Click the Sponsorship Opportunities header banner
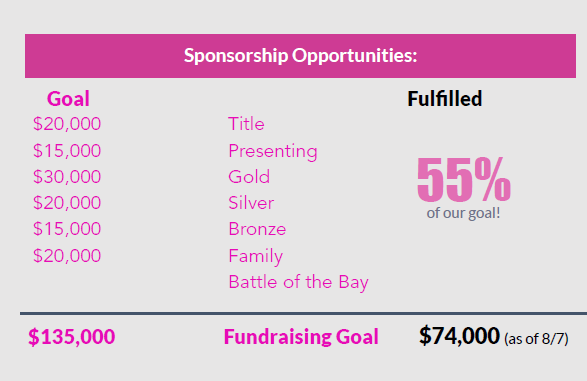587x381 pixels. (x=300, y=56)
